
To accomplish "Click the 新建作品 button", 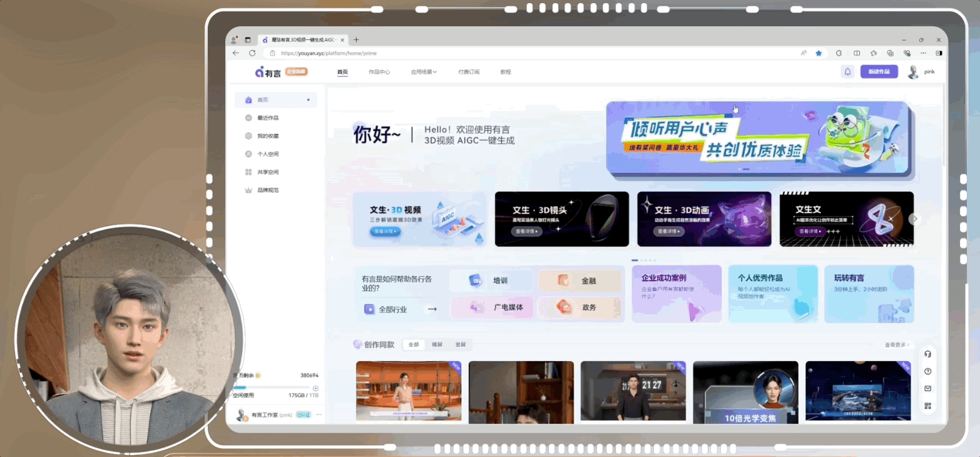I will pyautogui.click(x=879, y=72).
